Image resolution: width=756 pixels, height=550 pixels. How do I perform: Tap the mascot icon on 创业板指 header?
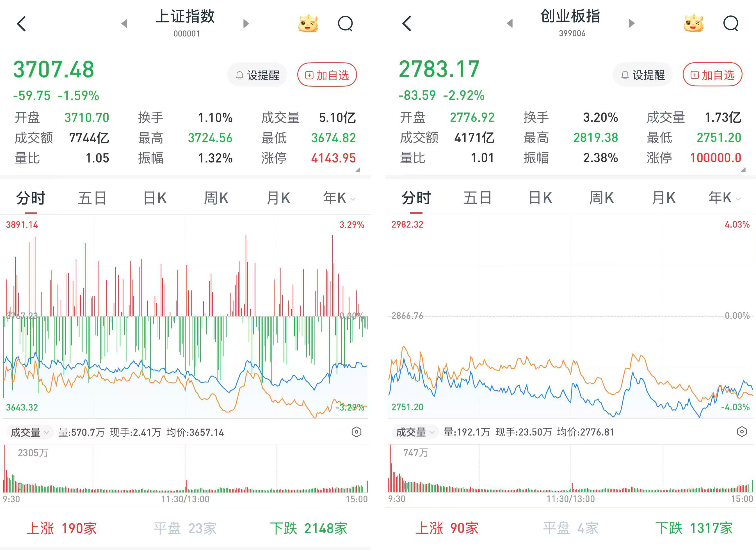pos(693,23)
